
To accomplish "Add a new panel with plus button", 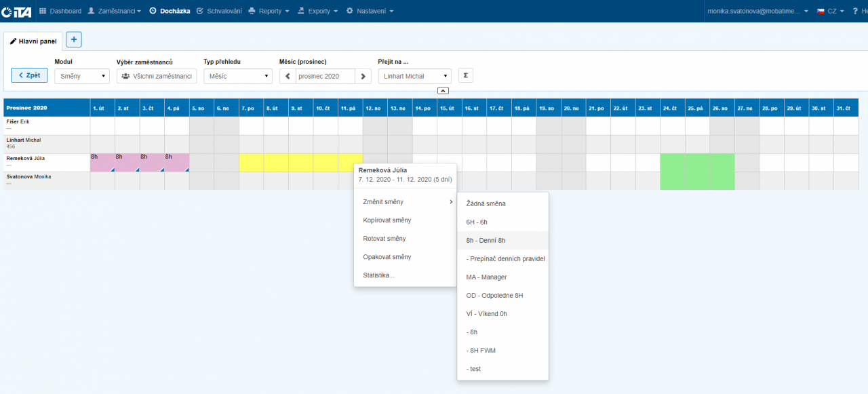I will click(73, 39).
